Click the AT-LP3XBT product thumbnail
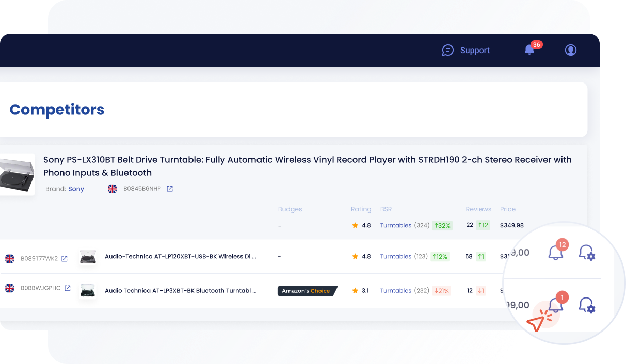Screen dimensions: 626x364 [x=88, y=291]
